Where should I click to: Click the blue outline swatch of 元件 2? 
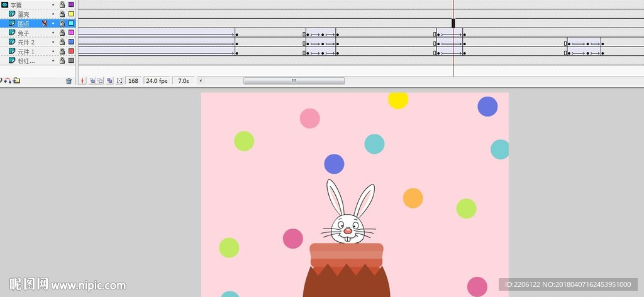pyautogui.click(x=71, y=42)
